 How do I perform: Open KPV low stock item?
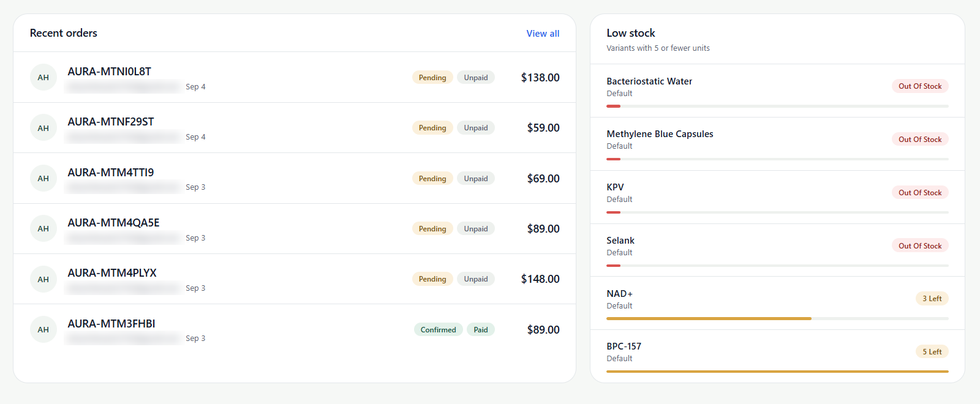tap(777, 197)
